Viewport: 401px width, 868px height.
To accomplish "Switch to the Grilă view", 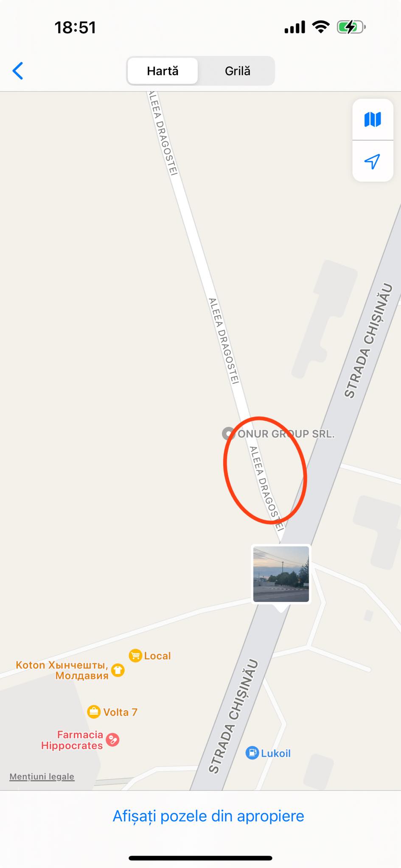I will pos(237,71).
